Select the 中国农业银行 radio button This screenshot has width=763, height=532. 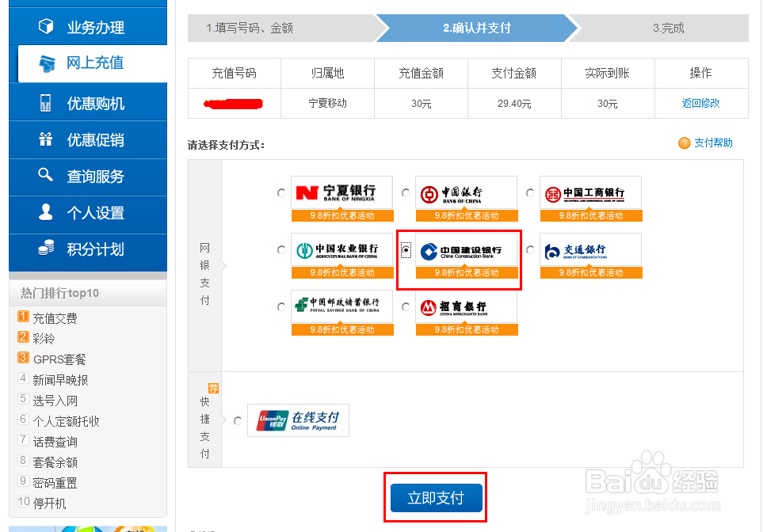click(281, 250)
